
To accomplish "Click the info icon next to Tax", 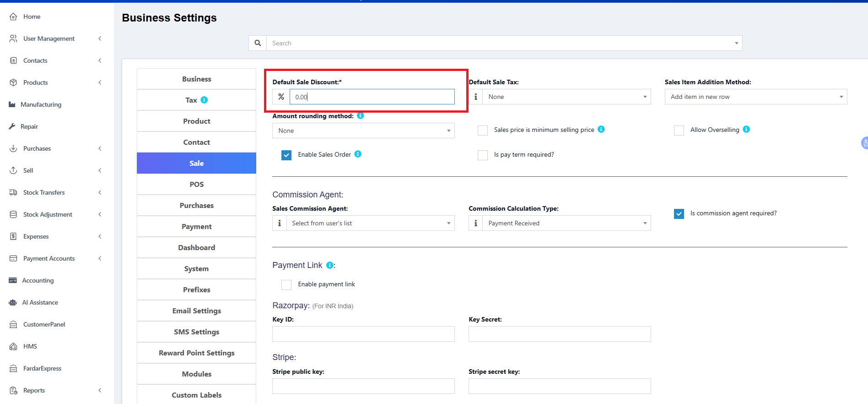I will click(x=204, y=100).
